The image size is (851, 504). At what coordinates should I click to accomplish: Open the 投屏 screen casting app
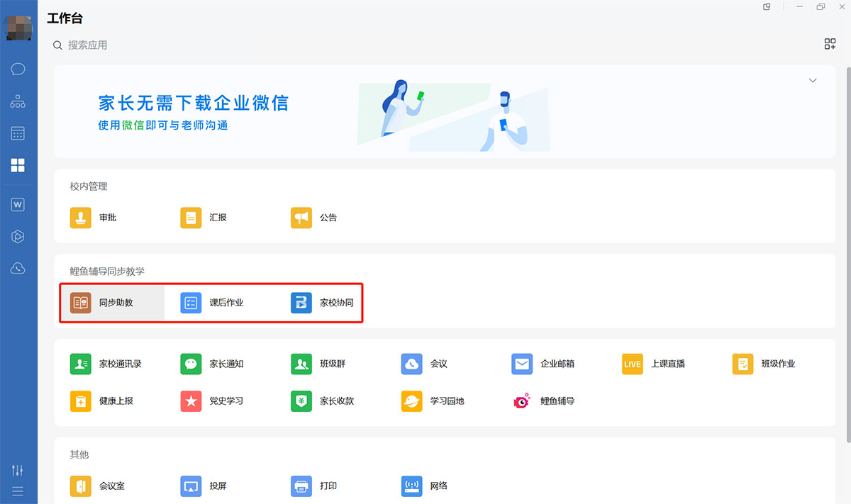204,486
